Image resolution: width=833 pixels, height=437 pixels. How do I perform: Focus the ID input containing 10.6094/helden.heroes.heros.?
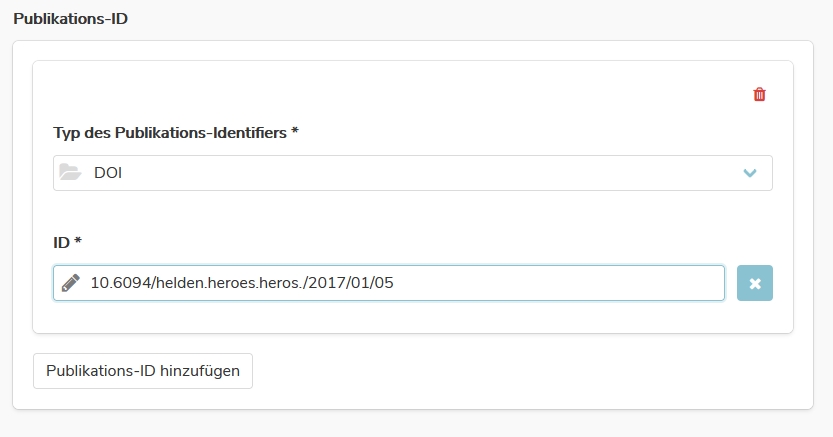pos(389,283)
